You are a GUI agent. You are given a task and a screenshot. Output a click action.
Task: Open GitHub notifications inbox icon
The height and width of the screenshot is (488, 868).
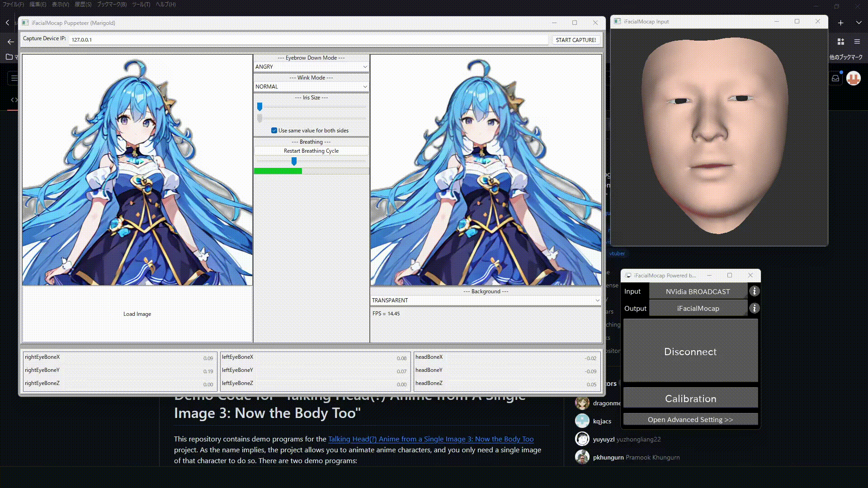(x=835, y=78)
